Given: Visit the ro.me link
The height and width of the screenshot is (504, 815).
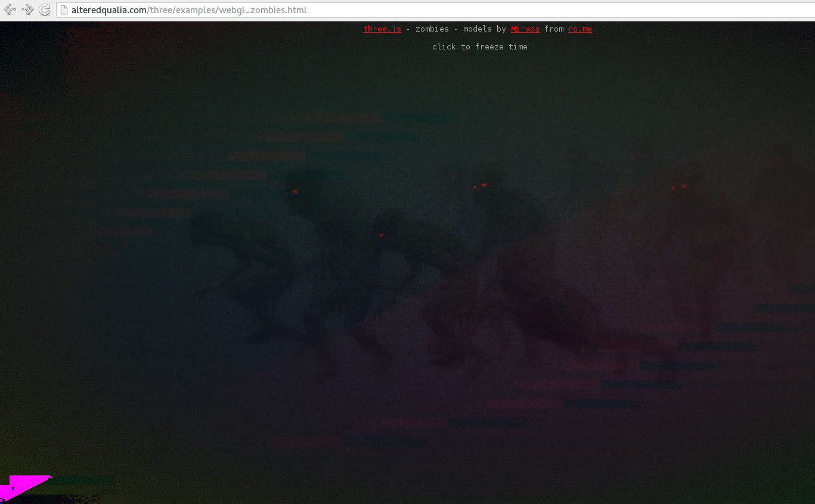Looking at the screenshot, I should point(580,29).
